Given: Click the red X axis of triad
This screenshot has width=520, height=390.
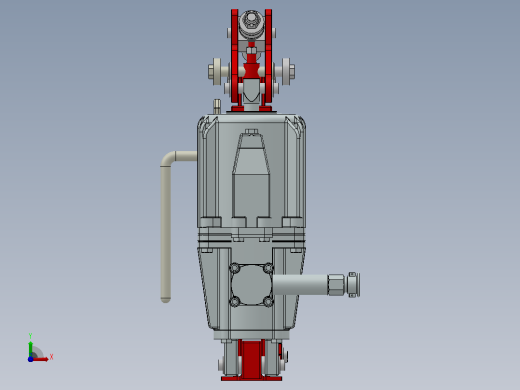Looking at the screenshot, I should pyautogui.click(x=41, y=359).
